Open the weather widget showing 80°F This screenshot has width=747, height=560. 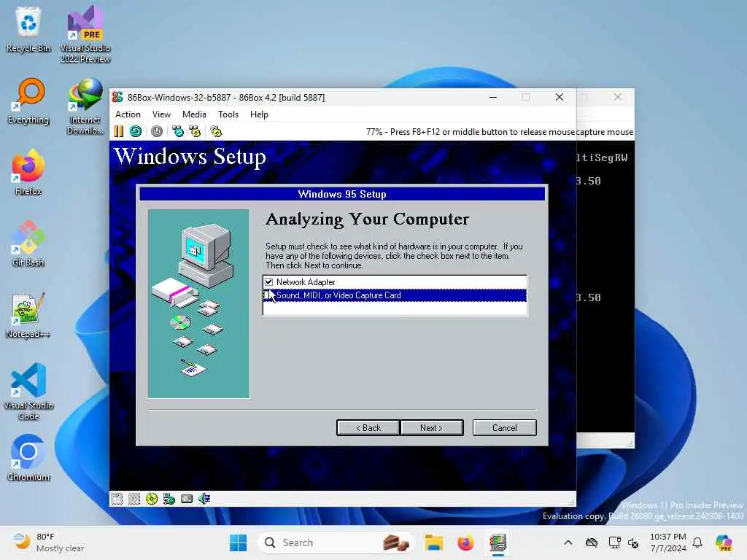(49, 542)
